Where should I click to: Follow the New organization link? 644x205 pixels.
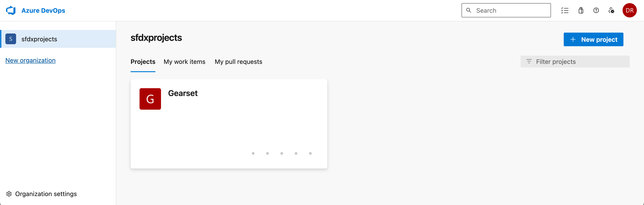tap(30, 61)
